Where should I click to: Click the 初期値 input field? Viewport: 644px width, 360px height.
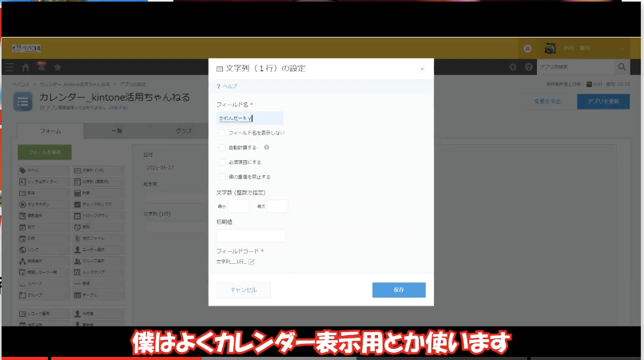(251, 236)
